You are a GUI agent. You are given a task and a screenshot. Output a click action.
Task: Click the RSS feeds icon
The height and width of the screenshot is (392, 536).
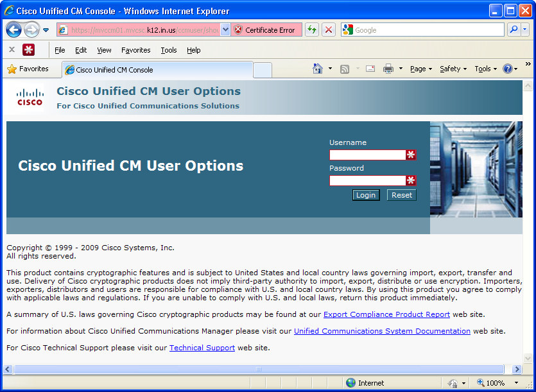pos(345,69)
